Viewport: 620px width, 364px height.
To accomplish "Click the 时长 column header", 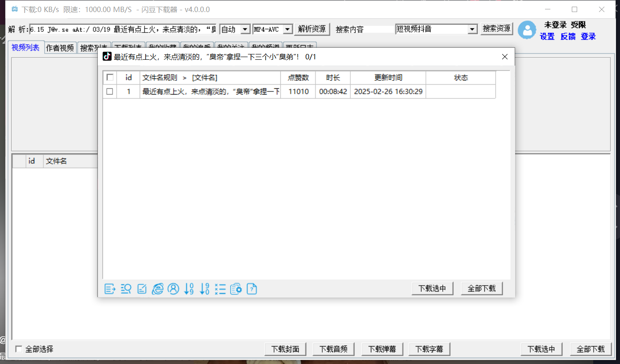I will click(333, 78).
